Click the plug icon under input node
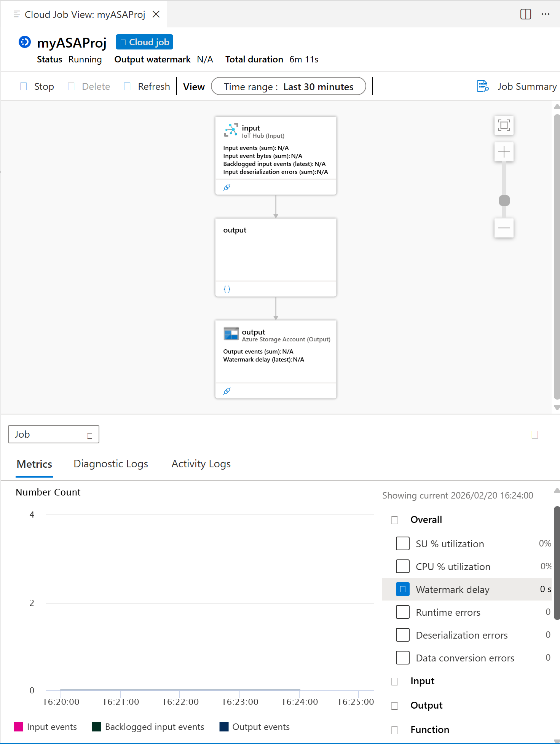 point(227,187)
